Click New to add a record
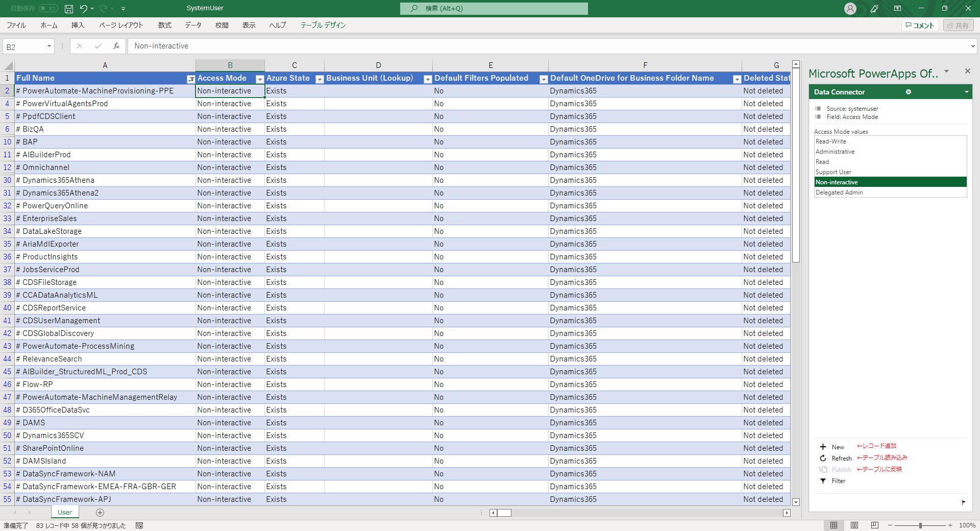 click(x=832, y=447)
